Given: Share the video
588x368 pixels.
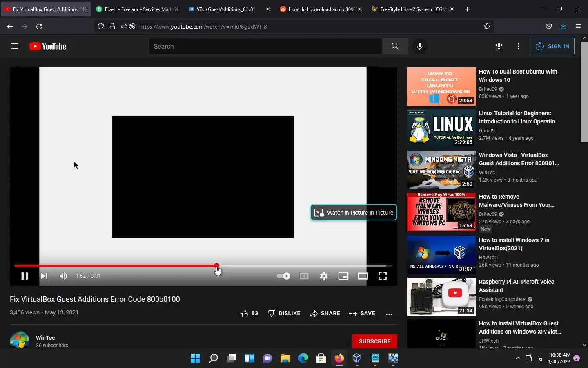Looking at the screenshot, I should click(x=325, y=314).
